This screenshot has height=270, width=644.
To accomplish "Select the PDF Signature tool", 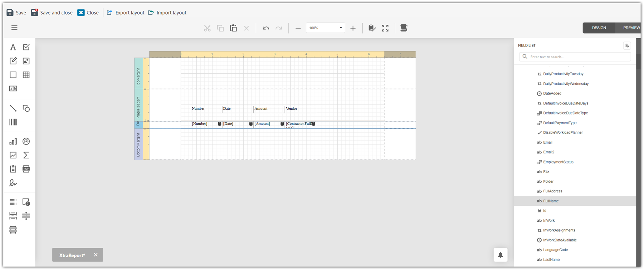I will coord(13,183).
